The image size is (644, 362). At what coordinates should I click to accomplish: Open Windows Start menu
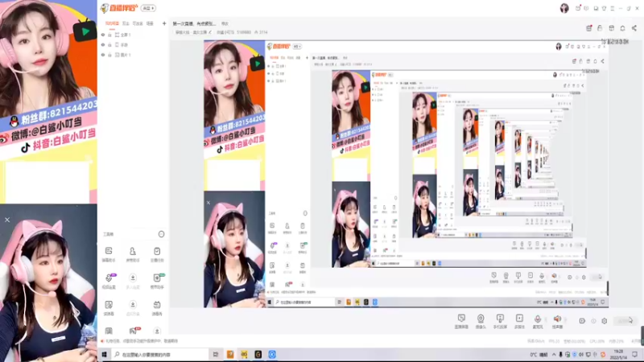(x=105, y=354)
